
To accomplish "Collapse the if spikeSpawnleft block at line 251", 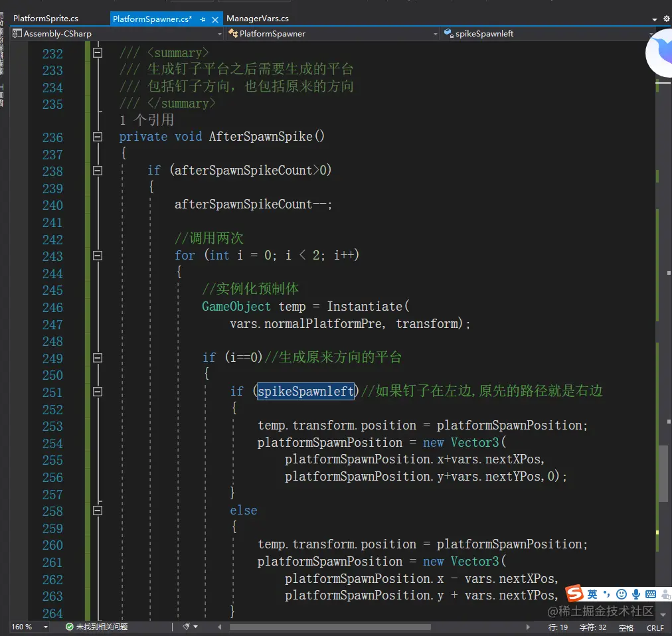I will pos(98,392).
